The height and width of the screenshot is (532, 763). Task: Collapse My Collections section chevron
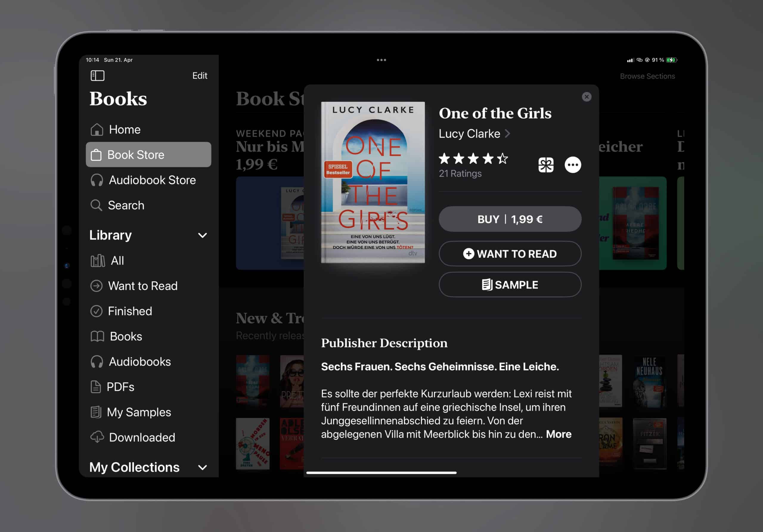[x=202, y=468]
